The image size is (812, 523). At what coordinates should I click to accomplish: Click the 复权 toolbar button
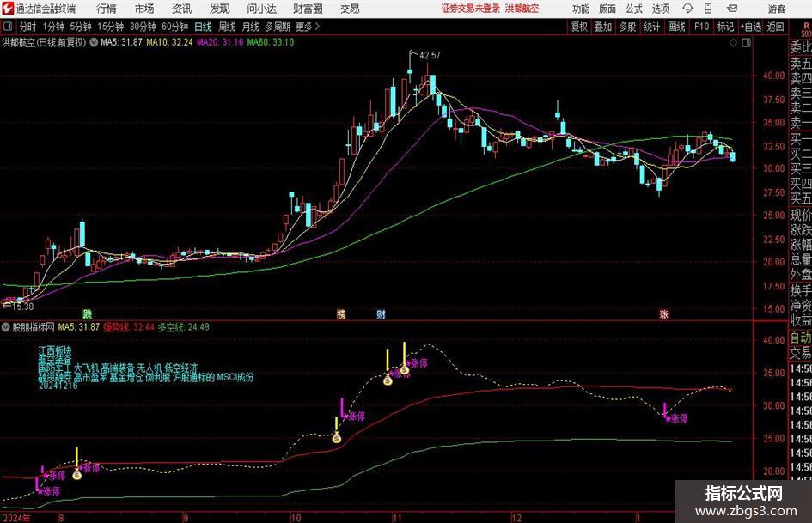[579, 27]
